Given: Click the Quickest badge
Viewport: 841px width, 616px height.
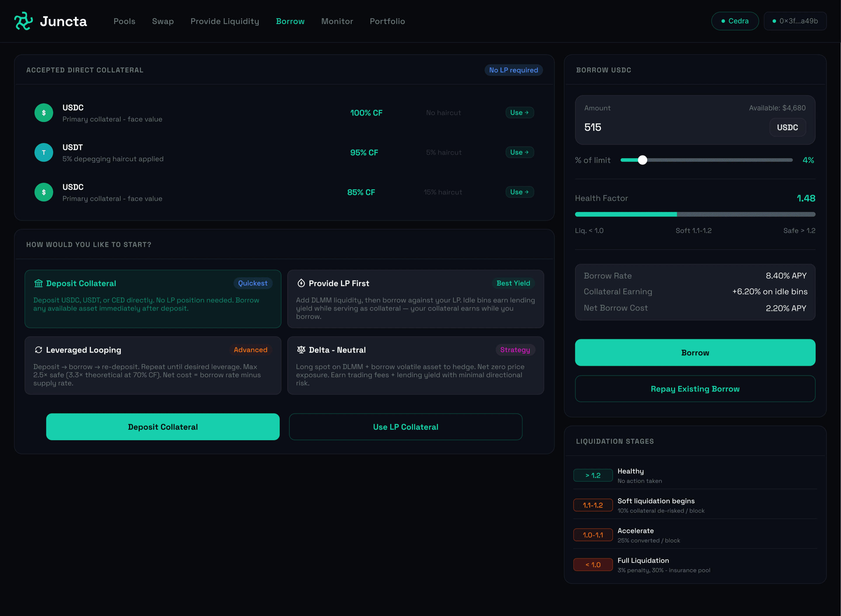Looking at the screenshot, I should click(253, 283).
